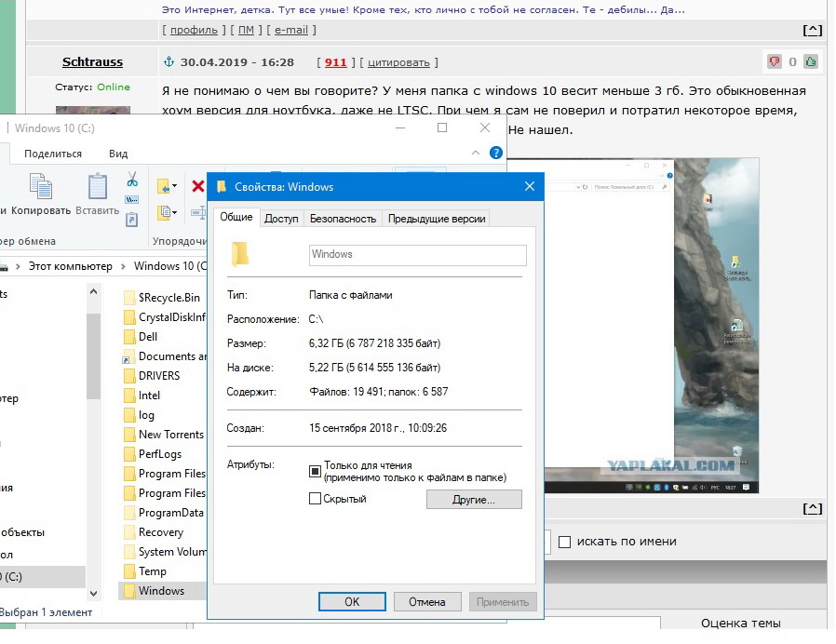Open the ПМ private message link
The image size is (836, 644).
coord(246,31)
